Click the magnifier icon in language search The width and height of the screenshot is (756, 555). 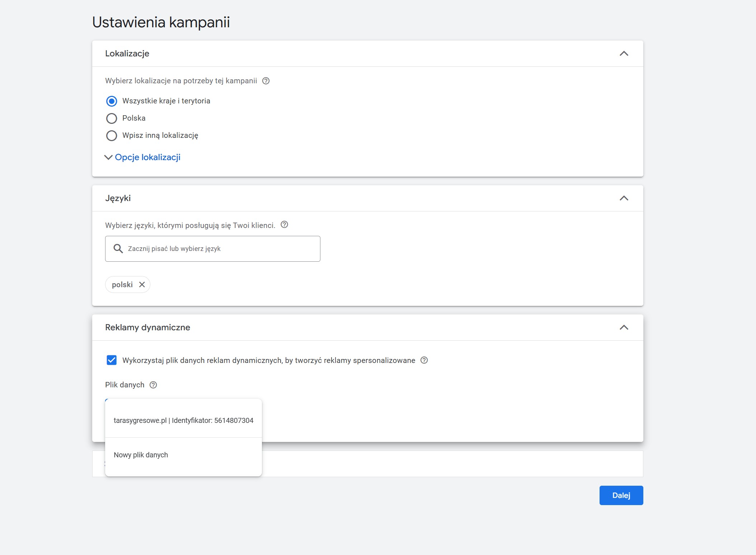tap(118, 248)
